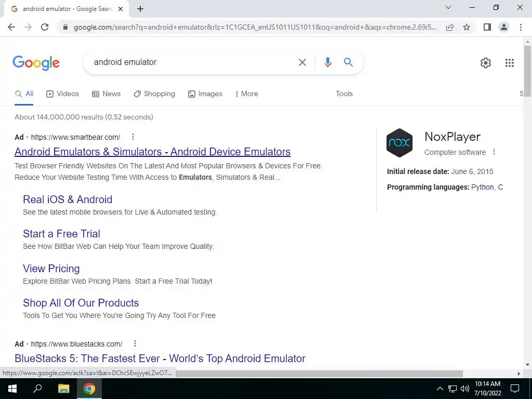Viewport: 532px width, 399px height.
Task: Show hidden system tray icons
Action: (x=440, y=389)
